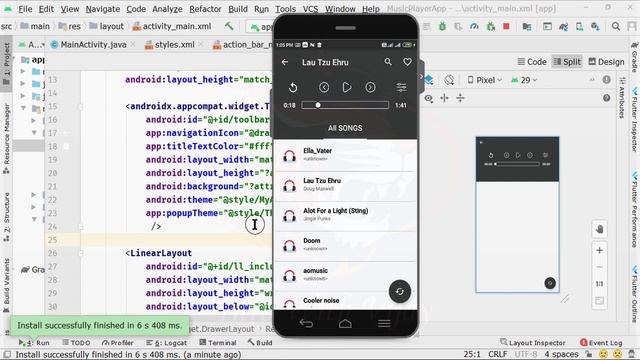The image size is (640, 360).
Task: Open the Attributes side panel
Action: pyautogui.click(x=622, y=98)
